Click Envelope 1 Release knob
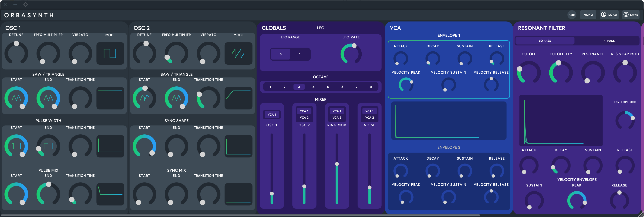Screen dimensions: 644x217 (x=497, y=58)
